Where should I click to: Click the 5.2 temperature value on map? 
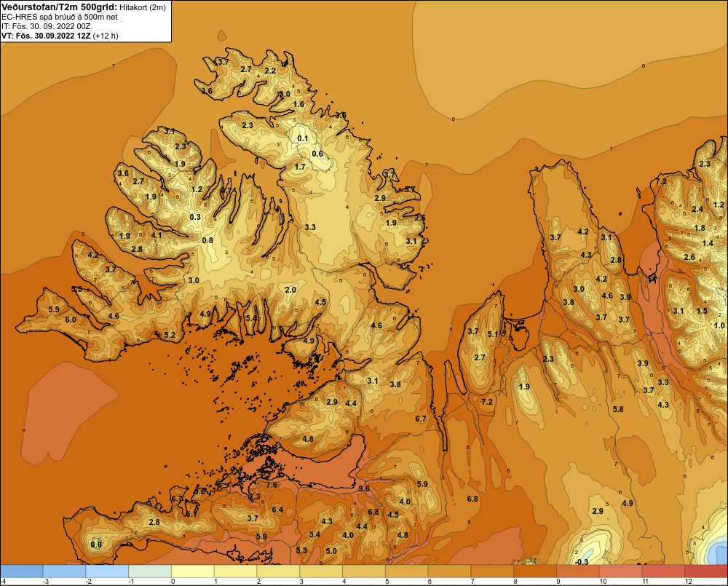170,335
